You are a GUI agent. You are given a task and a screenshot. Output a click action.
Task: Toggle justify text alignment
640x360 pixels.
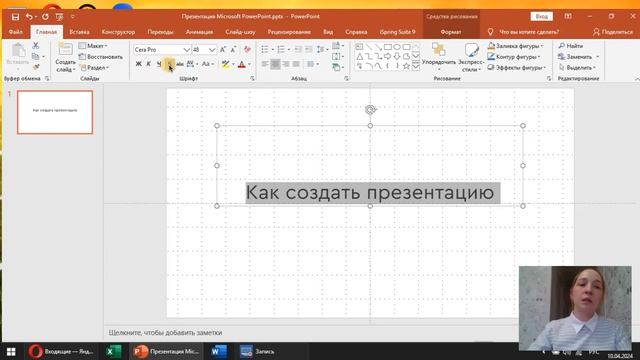pos(296,64)
